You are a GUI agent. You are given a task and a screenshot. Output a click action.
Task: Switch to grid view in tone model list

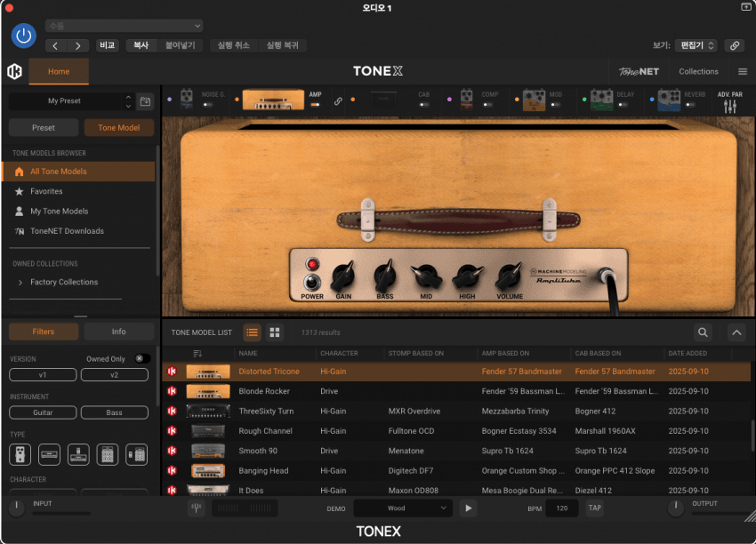point(275,332)
